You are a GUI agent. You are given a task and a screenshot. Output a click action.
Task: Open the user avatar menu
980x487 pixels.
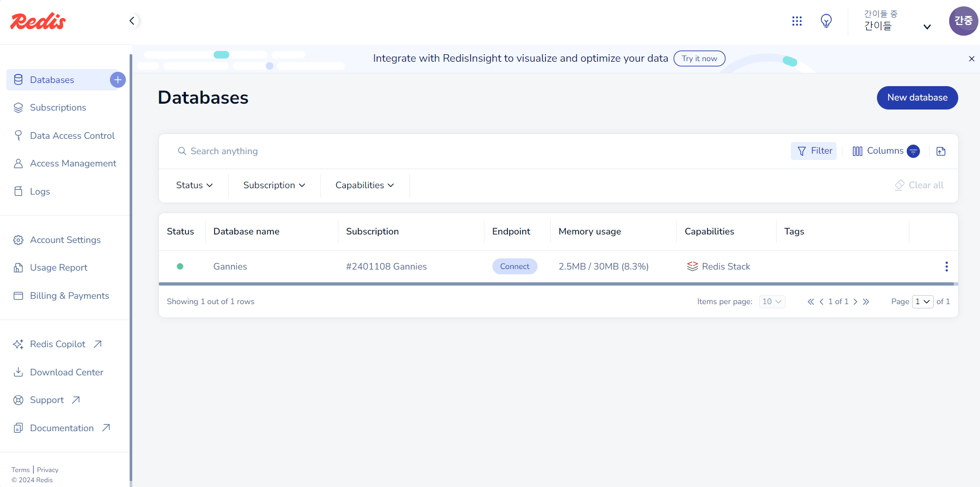[x=963, y=21]
